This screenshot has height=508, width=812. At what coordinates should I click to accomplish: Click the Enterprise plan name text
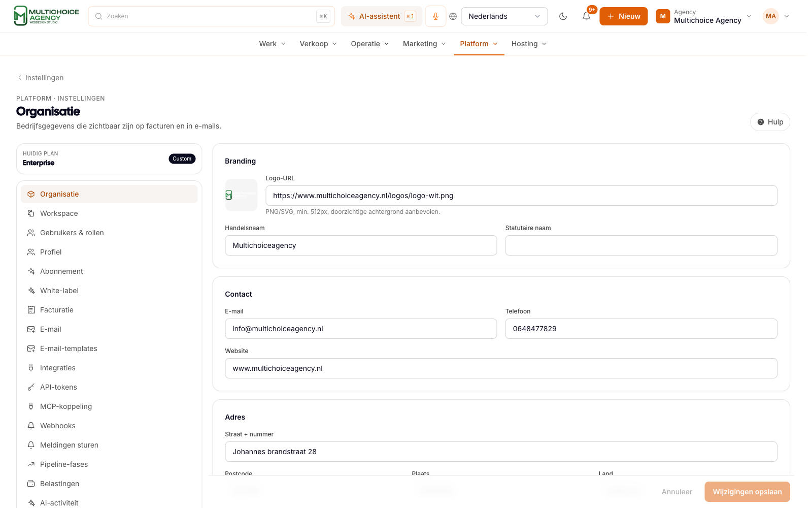(x=39, y=163)
